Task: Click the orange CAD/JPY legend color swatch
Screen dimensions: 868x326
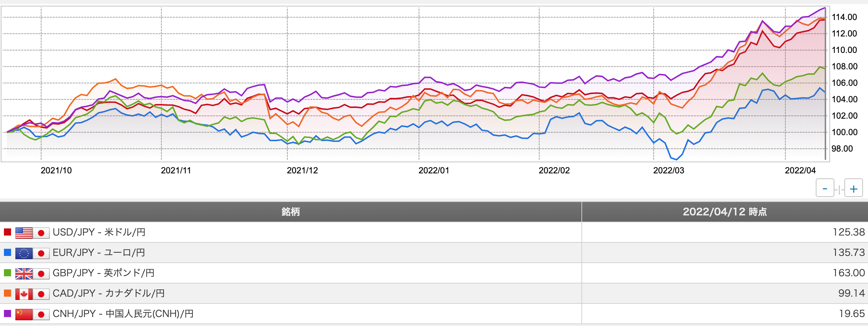Action: [x=8, y=293]
